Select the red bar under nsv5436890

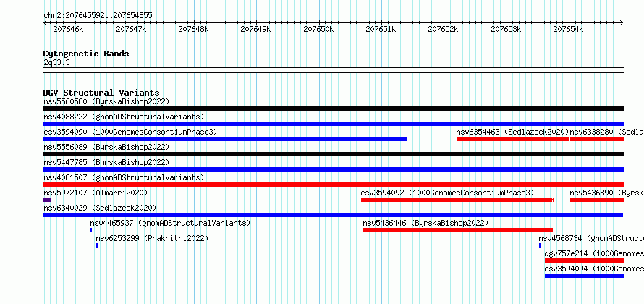(x=597, y=200)
